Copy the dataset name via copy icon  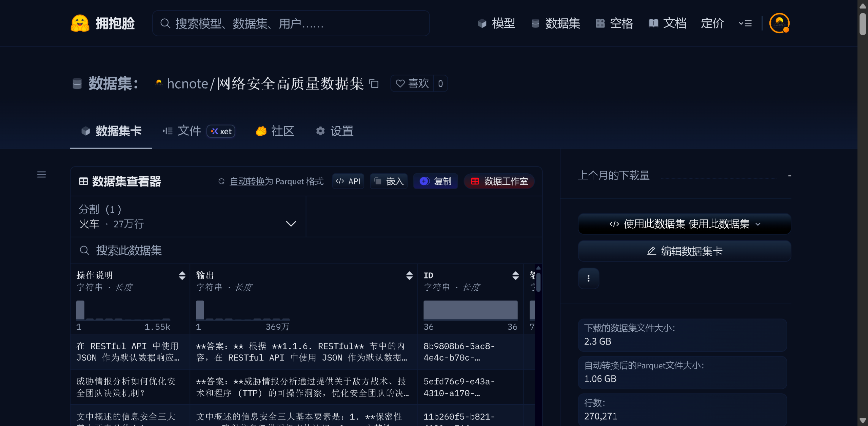374,84
